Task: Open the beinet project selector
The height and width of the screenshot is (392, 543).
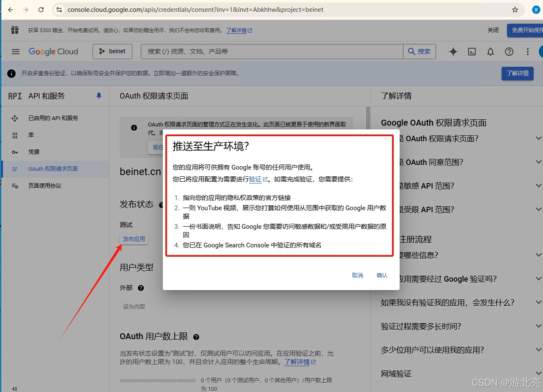Action: (112, 51)
